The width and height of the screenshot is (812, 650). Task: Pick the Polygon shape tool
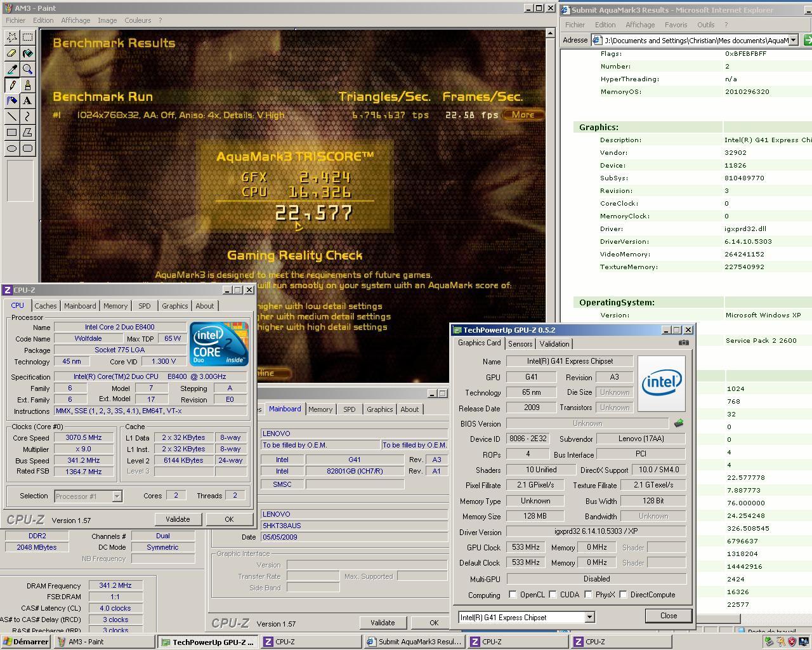[28, 133]
